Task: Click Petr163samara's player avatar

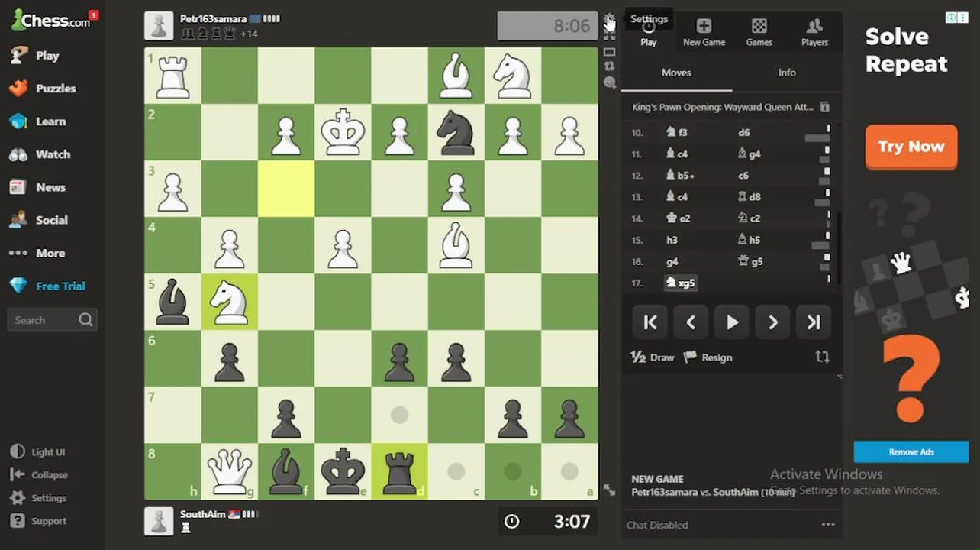Action: click(x=159, y=26)
